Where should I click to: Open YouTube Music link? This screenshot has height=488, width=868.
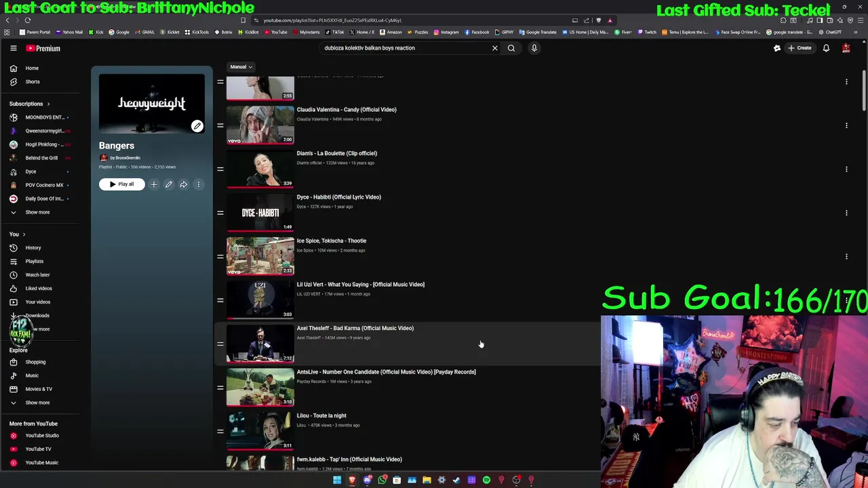[x=41, y=463]
